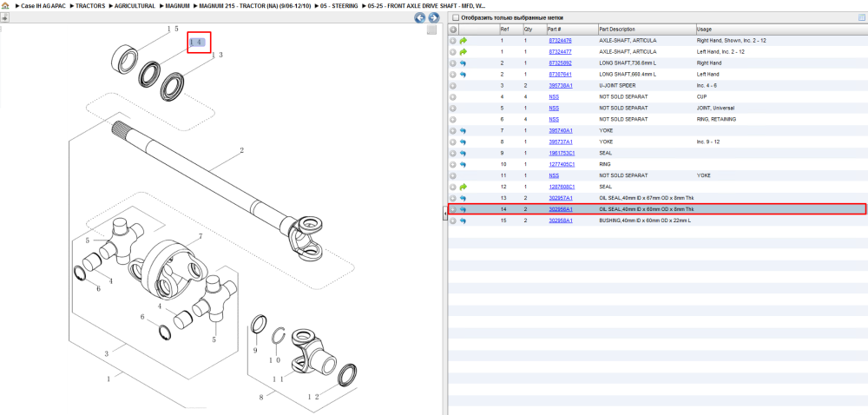868x415 pixels.
Task: Click the square button in diagram corner
Action: 431,30
